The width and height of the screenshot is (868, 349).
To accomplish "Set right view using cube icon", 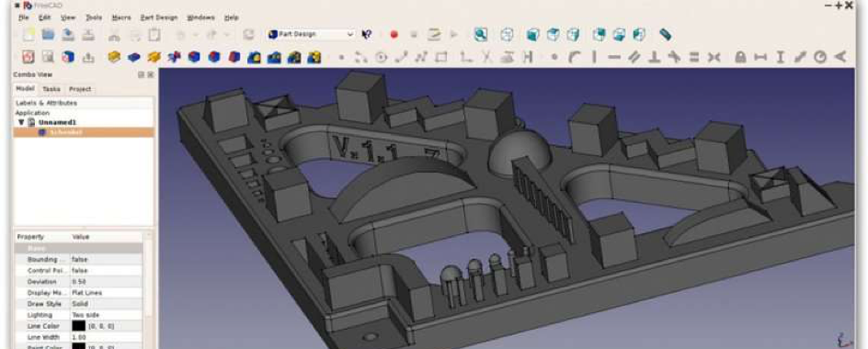I will [x=573, y=34].
